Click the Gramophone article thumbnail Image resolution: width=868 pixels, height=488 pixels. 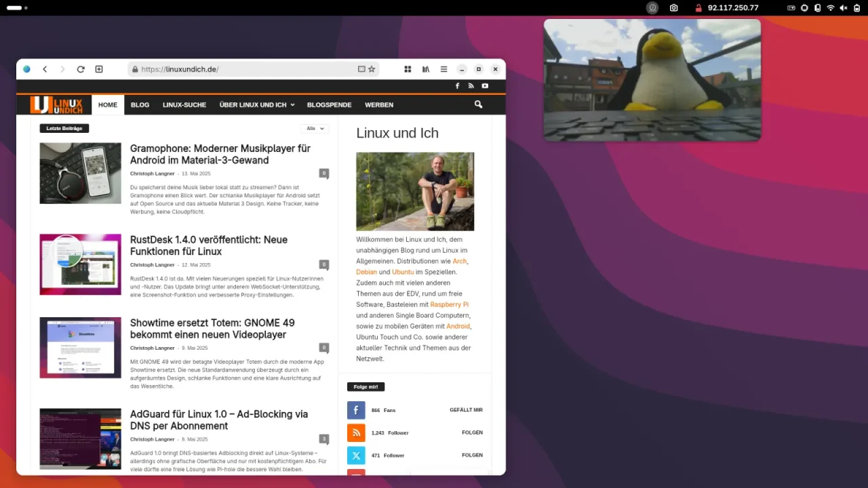(x=80, y=173)
